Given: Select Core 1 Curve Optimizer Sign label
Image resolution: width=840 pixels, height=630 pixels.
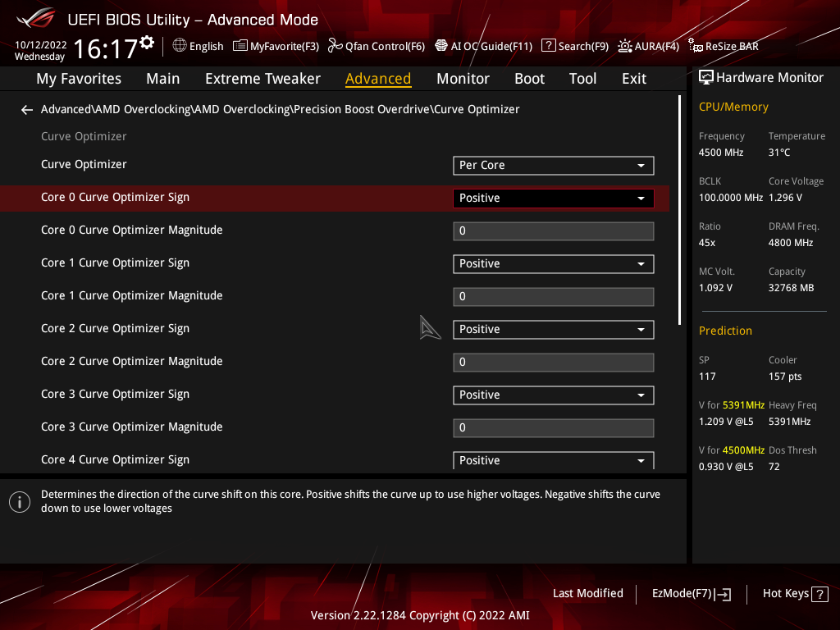Looking at the screenshot, I should [115, 263].
